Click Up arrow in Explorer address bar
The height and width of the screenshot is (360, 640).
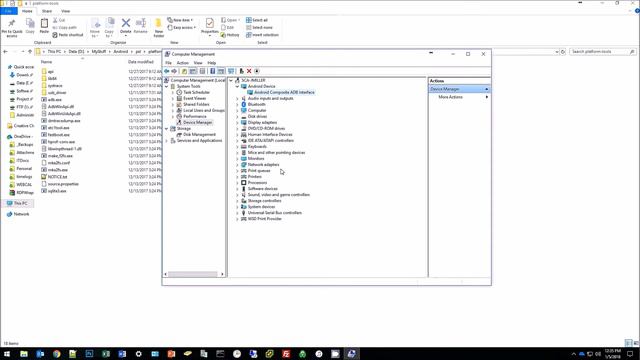pos(30,52)
